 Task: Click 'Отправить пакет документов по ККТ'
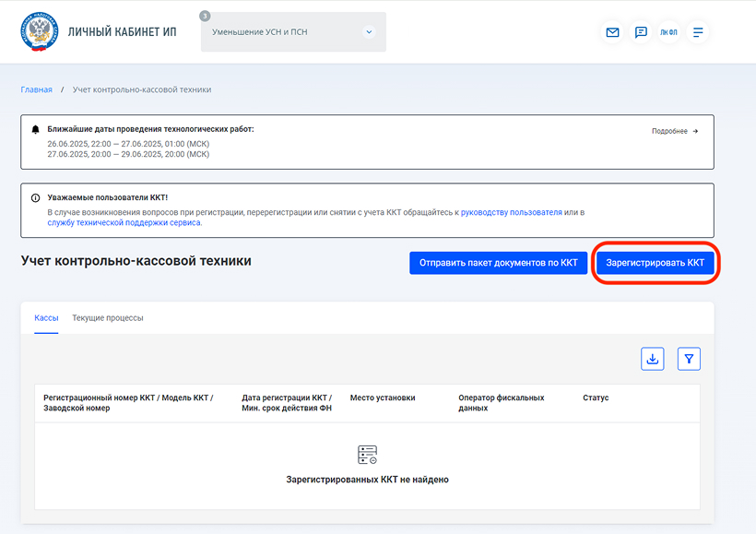(498, 263)
